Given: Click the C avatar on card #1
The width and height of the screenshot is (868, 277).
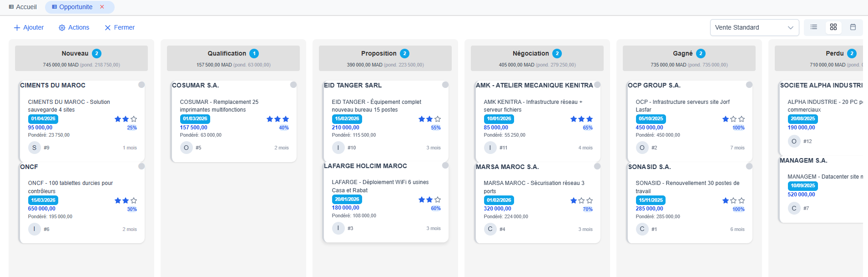Looking at the screenshot, I should click(x=642, y=229).
